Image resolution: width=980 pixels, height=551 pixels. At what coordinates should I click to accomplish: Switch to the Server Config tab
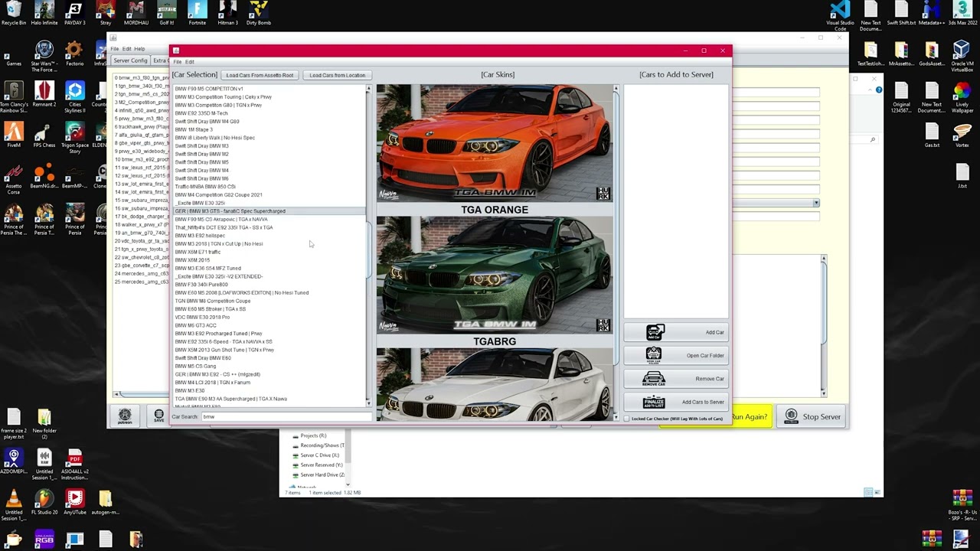pyautogui.click(x=130, y=60)
